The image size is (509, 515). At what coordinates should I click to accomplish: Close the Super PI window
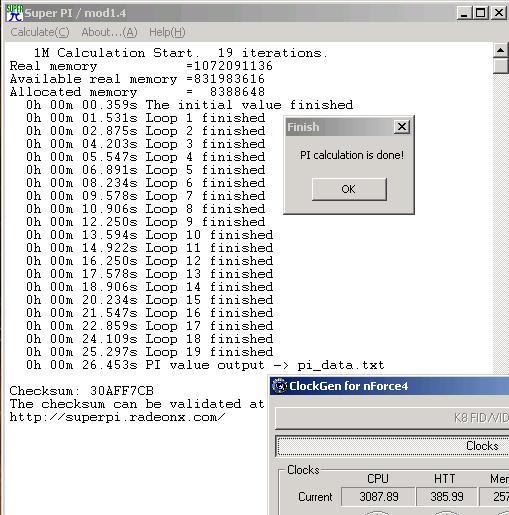(x=499, y=13)
